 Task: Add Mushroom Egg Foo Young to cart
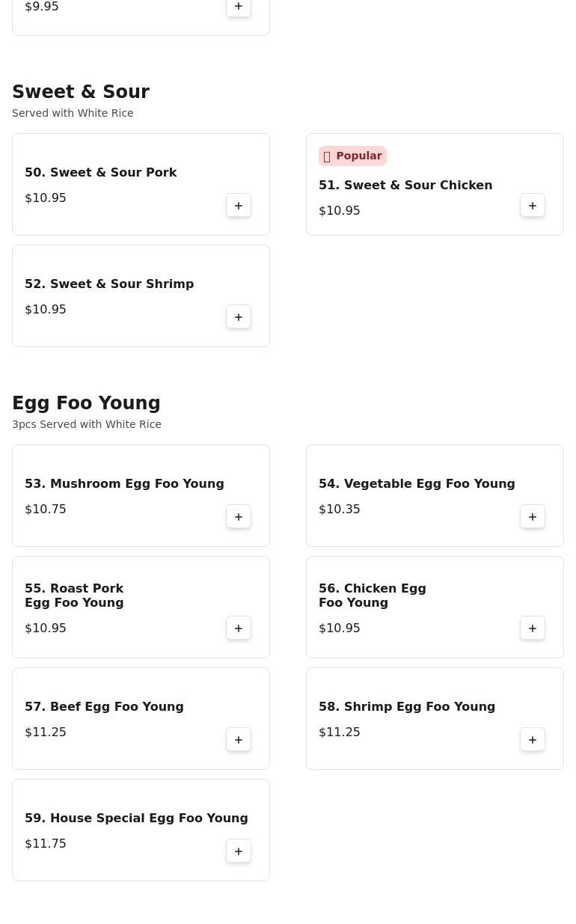point(239,517)
